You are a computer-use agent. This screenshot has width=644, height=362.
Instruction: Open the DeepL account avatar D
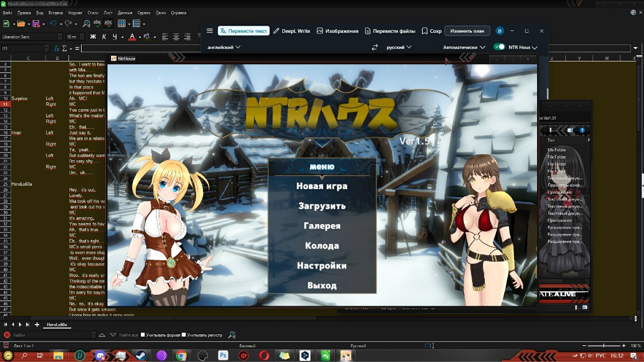tap(500, 31)
